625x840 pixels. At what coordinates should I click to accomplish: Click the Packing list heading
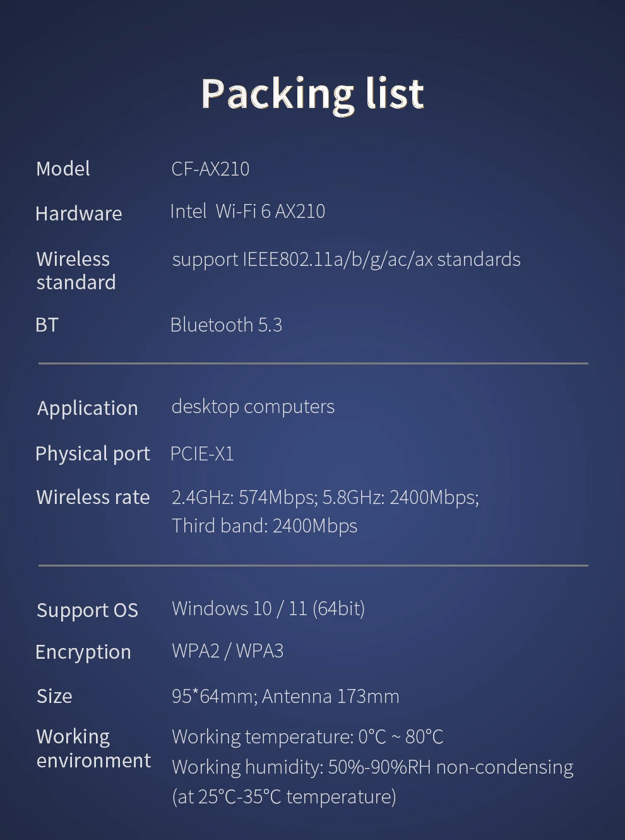pos(312,94)
